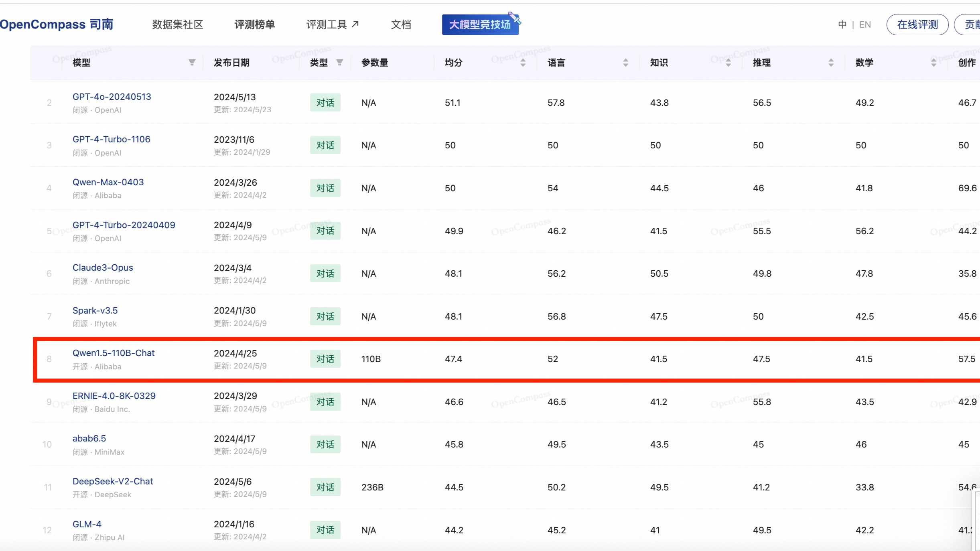Select the 50.5 知识 score for Claude3-Opus
The image size is (980, 551).
[x=659, y=273]
